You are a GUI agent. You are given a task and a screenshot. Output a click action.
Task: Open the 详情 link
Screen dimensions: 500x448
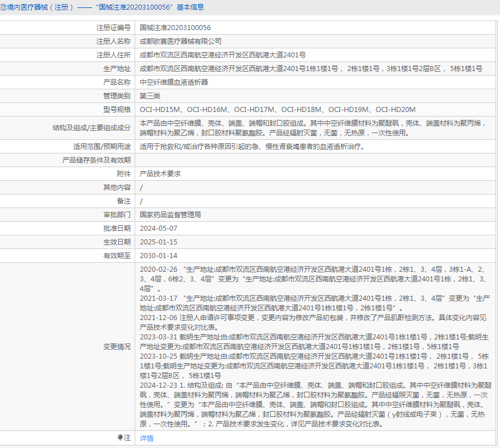point(147,438)
